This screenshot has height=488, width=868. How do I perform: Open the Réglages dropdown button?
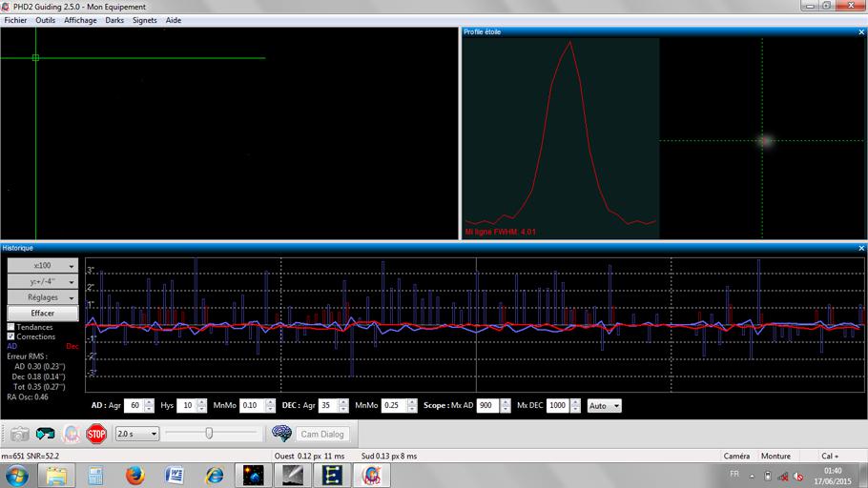pos(43,297)
